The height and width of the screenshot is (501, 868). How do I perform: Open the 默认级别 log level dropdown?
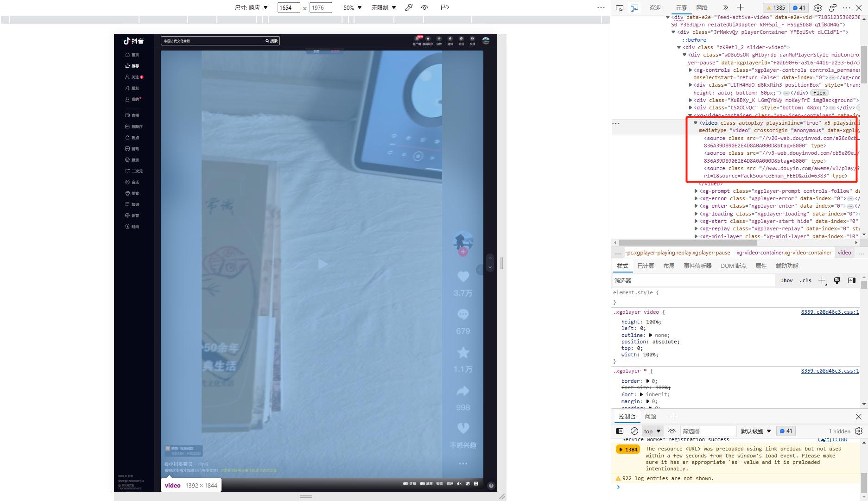pos(755,431)
